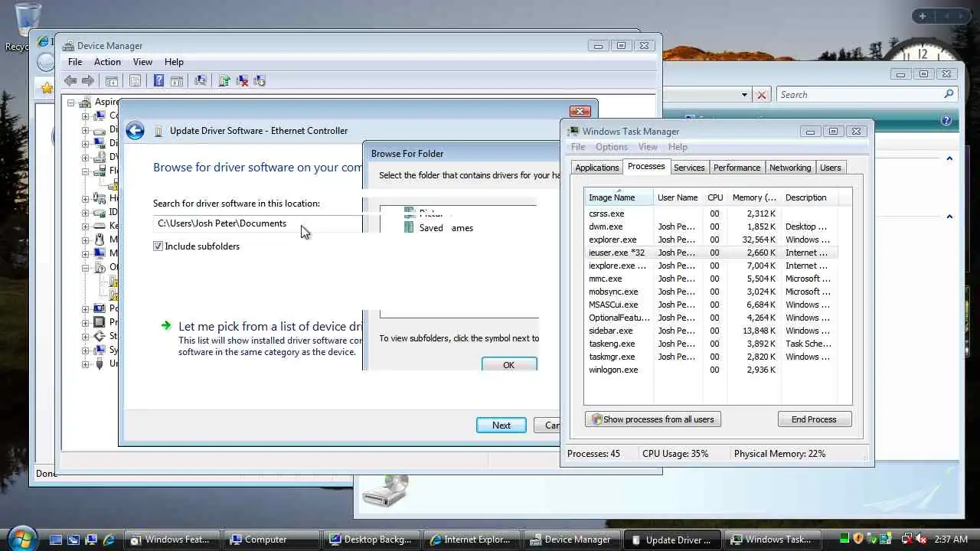
Task: Switch to the Users tab
Action: (831, 168)
